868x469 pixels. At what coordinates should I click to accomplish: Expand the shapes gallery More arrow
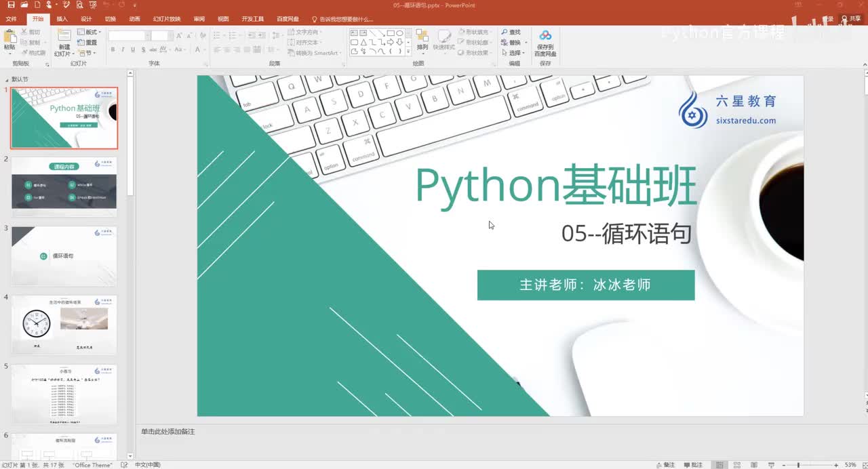pos(409,52)
